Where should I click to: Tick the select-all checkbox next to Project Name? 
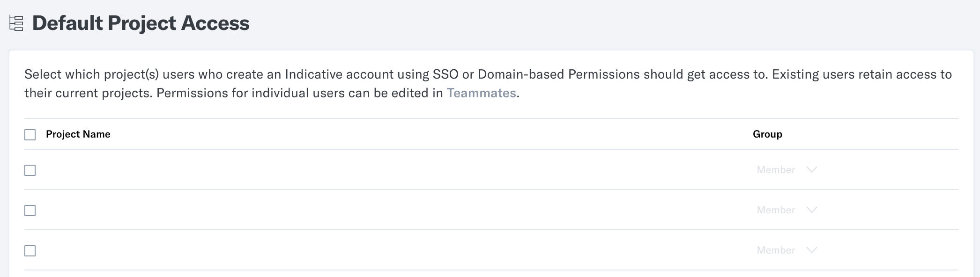point(30,135)
